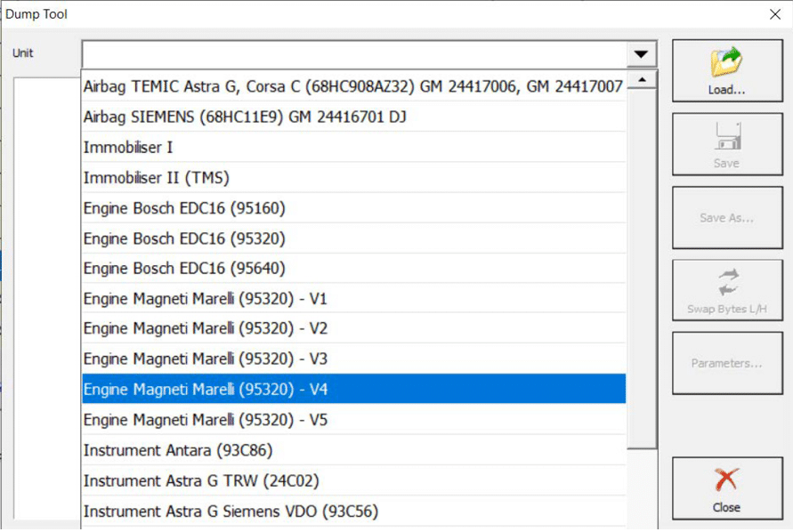Viewport: 793px width, 532px height.
Task: Choose Immobiliser II (TMS) option
Action: (x=156, y=178)
